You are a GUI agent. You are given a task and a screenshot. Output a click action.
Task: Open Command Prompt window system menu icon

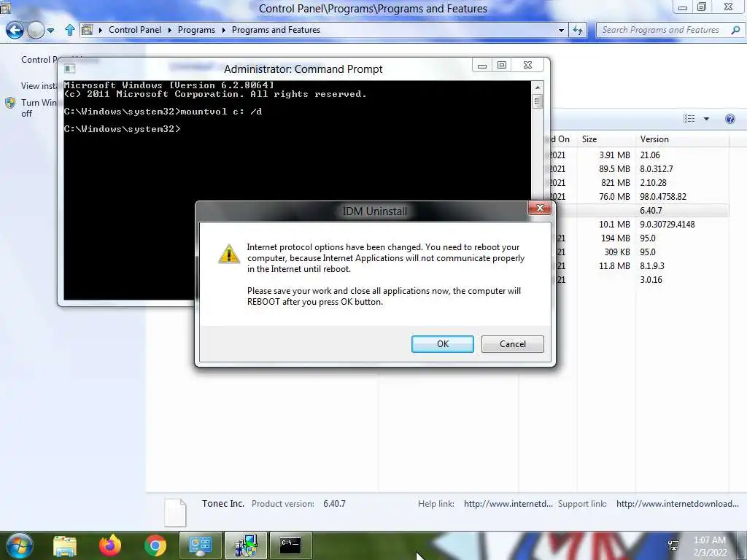tap(69, 69)
